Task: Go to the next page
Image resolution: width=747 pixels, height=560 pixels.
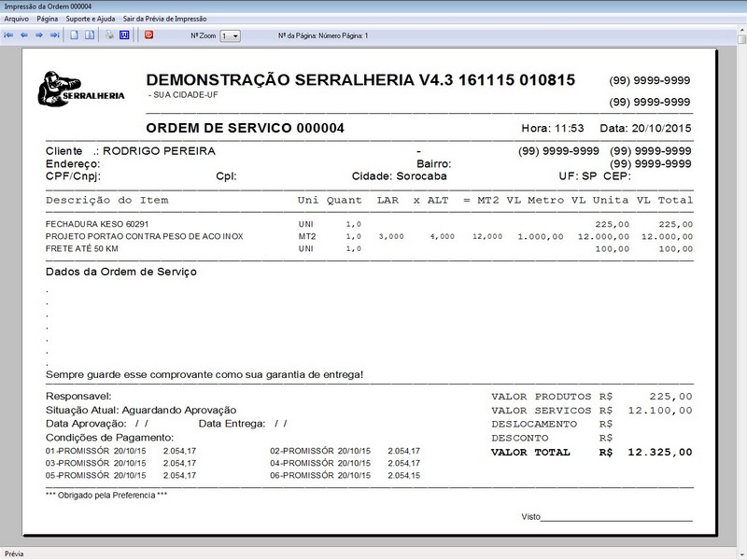Action: pyautogui.click(x=41, y=35)
